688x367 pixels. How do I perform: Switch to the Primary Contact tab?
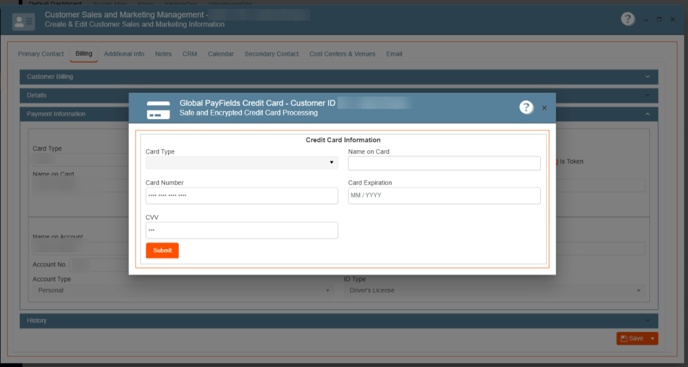41,54
